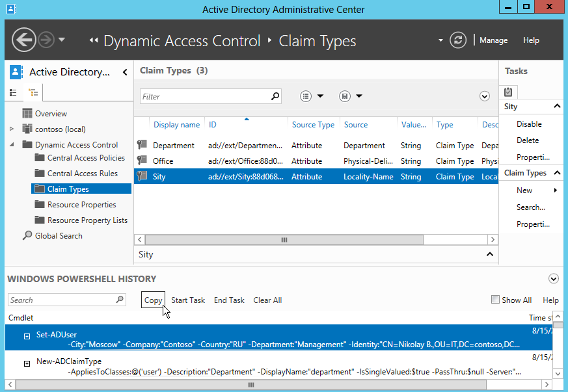568x392 pixels.
Task: Click the forward navigation arrow button
Action: (46, 40)
